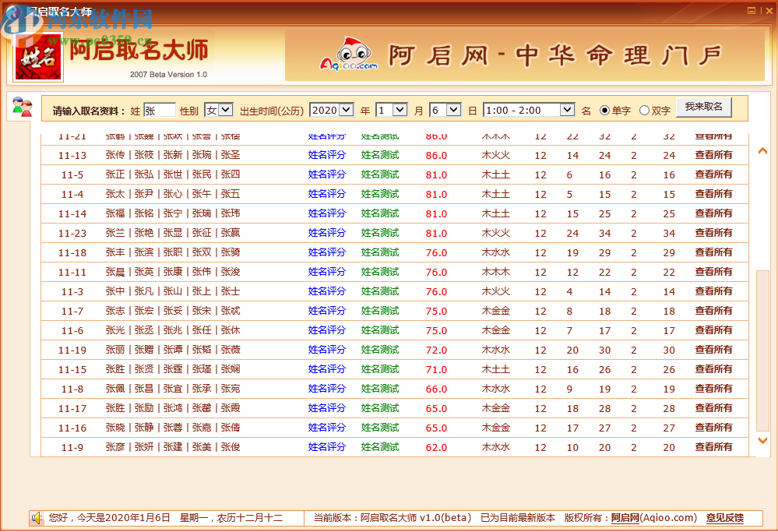Click the surname input field containing 张
This screenshot has height=532, width=778.
coord(160,110)
